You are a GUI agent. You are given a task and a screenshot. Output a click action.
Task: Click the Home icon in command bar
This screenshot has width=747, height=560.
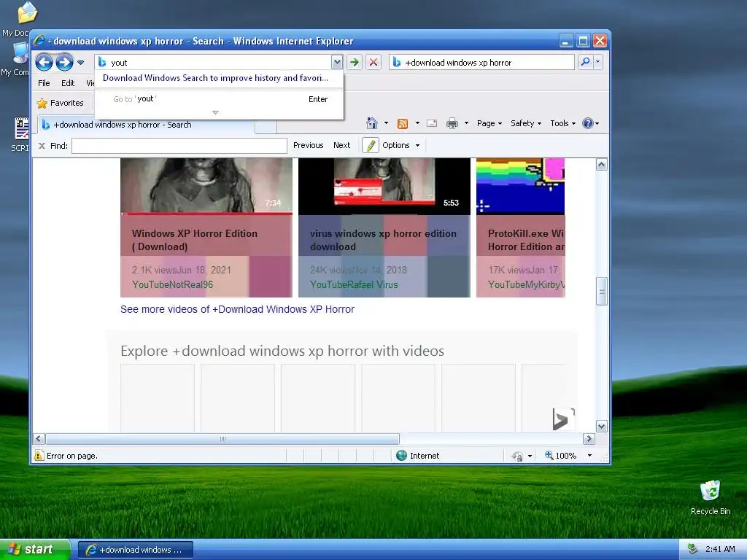[371, 123]
